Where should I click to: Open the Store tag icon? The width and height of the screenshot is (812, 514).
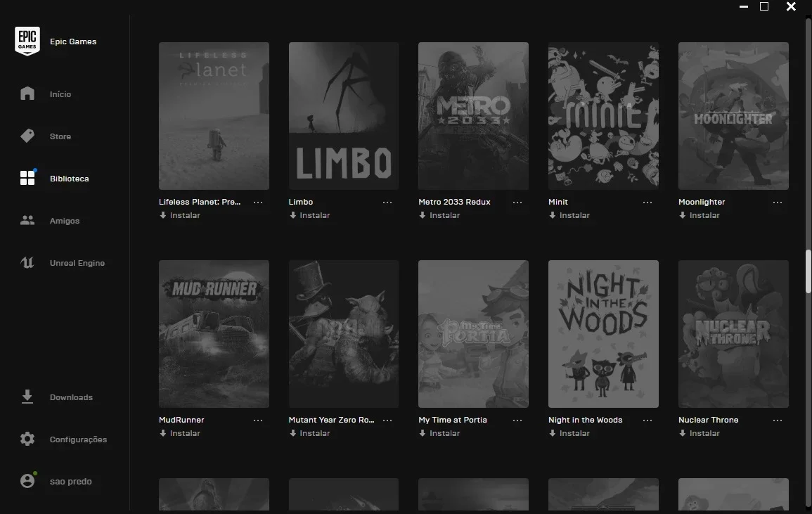(x=27, y=136)
